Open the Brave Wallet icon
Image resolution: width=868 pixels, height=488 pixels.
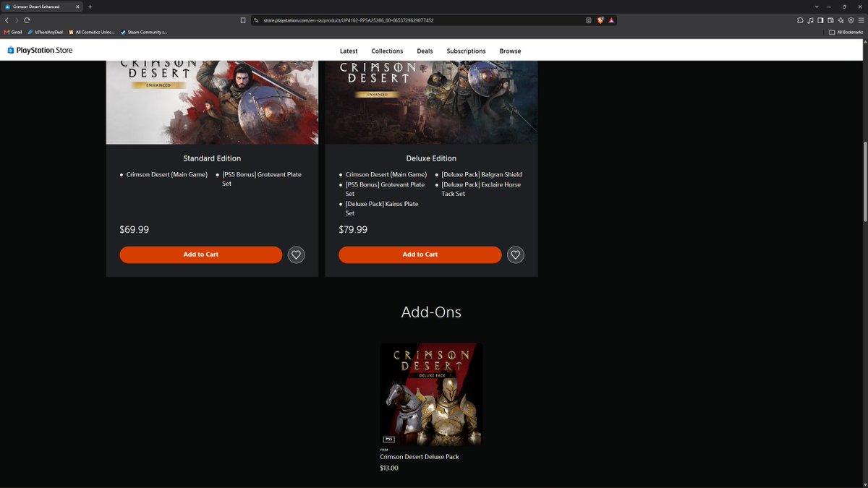pyautogui.click(x=830, y=20)
